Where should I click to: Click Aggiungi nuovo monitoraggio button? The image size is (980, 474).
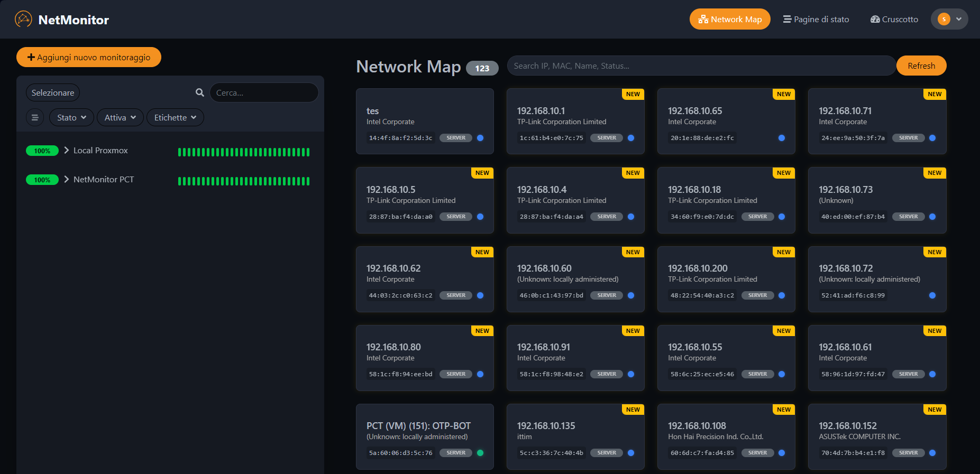click(x=89, y=57)
